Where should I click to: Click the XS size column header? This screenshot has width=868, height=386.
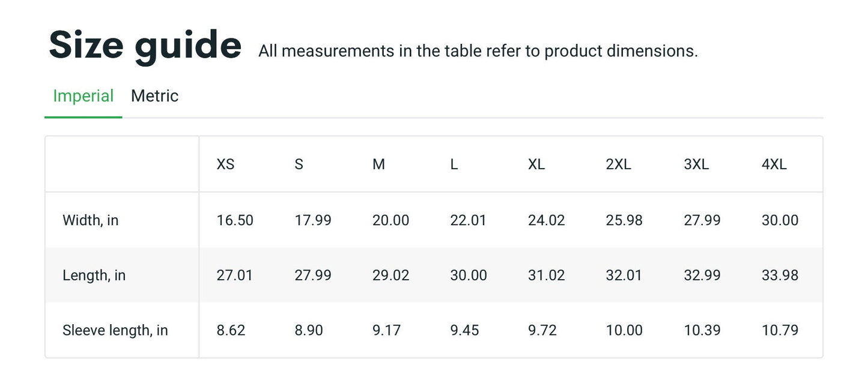click(x=225, y=164)
